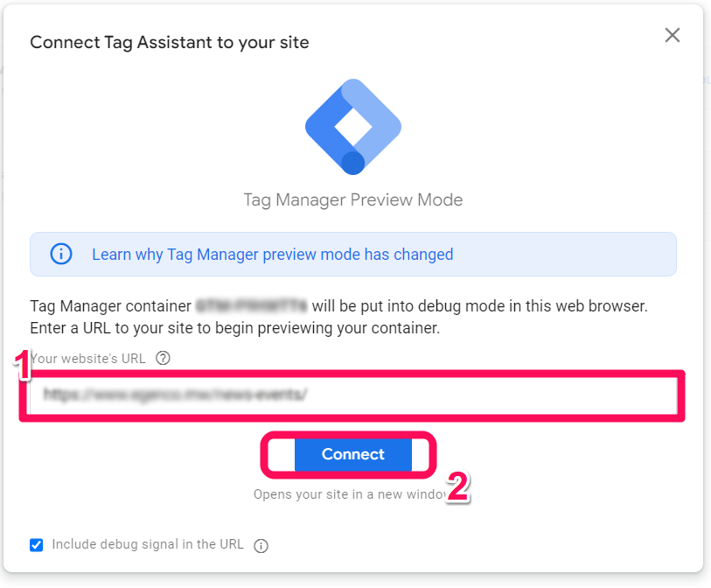Click the Opens your site in a new window caption
The image size is (711, 588).
pos(350,494)
